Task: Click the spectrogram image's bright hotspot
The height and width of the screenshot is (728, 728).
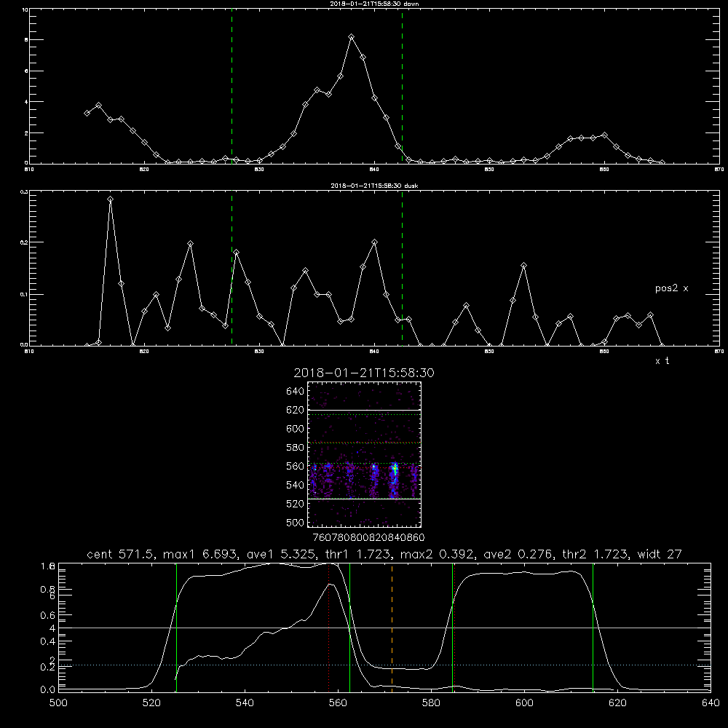Action: (395, 470)
